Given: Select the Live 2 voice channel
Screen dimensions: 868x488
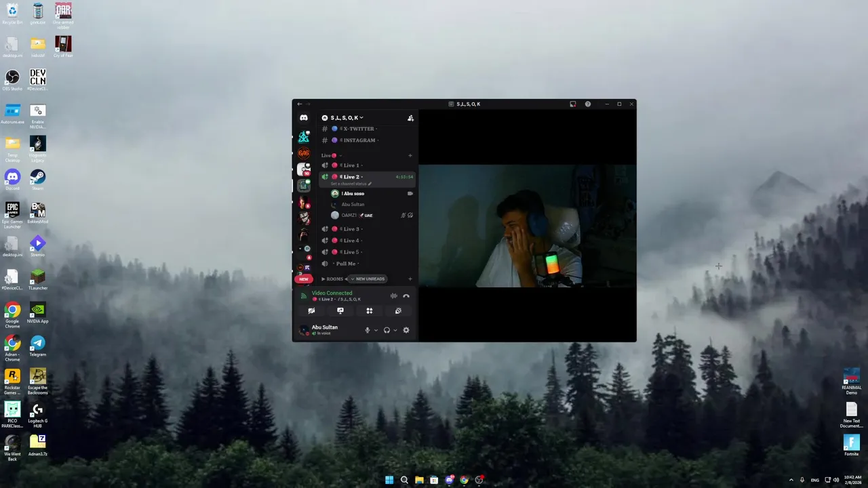Looking at the screenshot, I should tap(367, 177).
